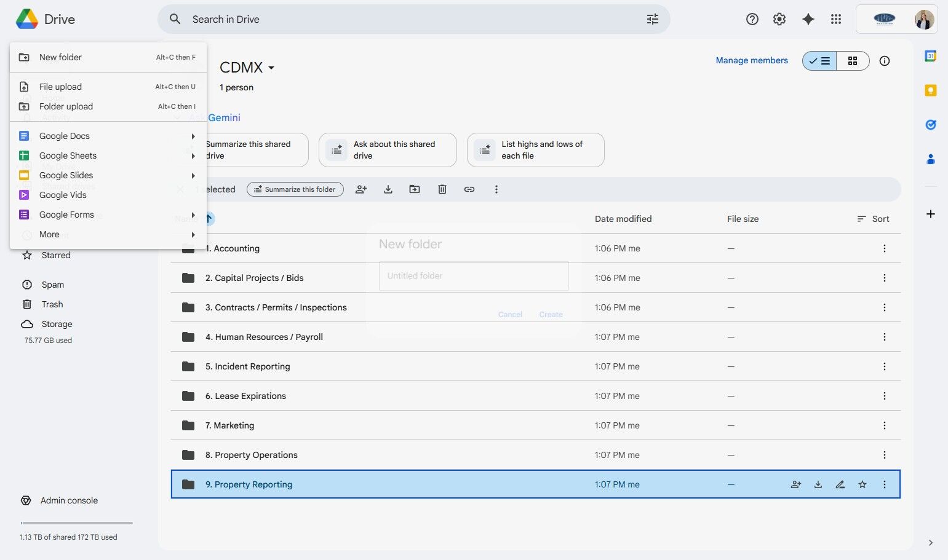Get add-ons plus icon in side panel
The height and width of the screenshot is (560, 948).
(x=931, y=214)
